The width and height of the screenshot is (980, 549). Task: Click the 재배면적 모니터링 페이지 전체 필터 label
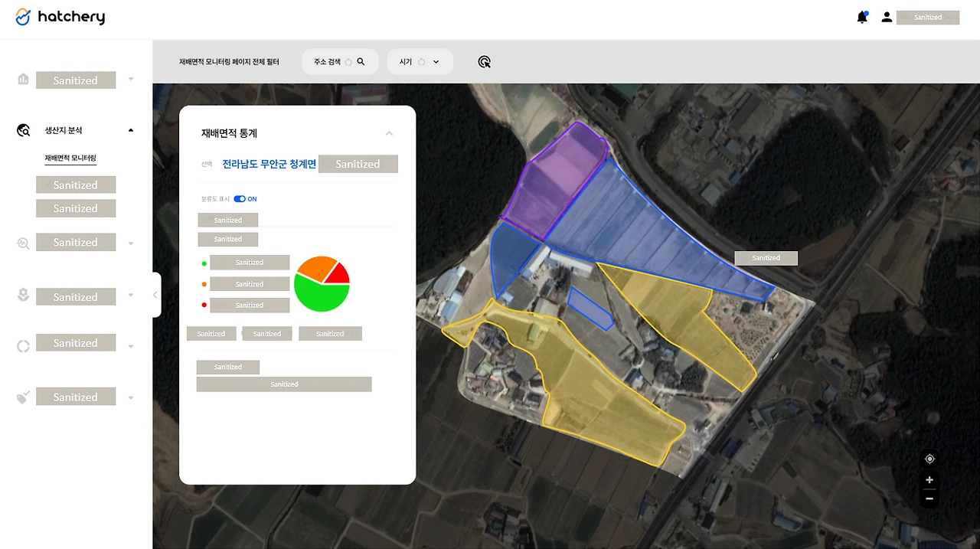[x=229, y=62]
